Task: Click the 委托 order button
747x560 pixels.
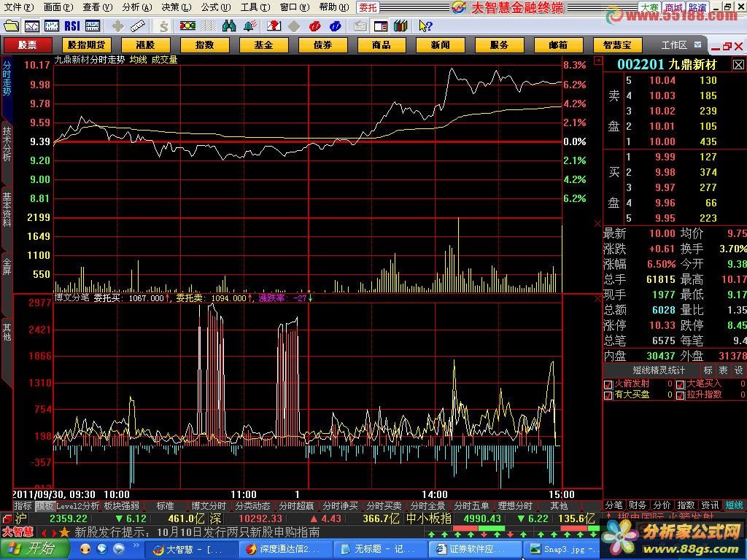Action: tap(368, 7)
